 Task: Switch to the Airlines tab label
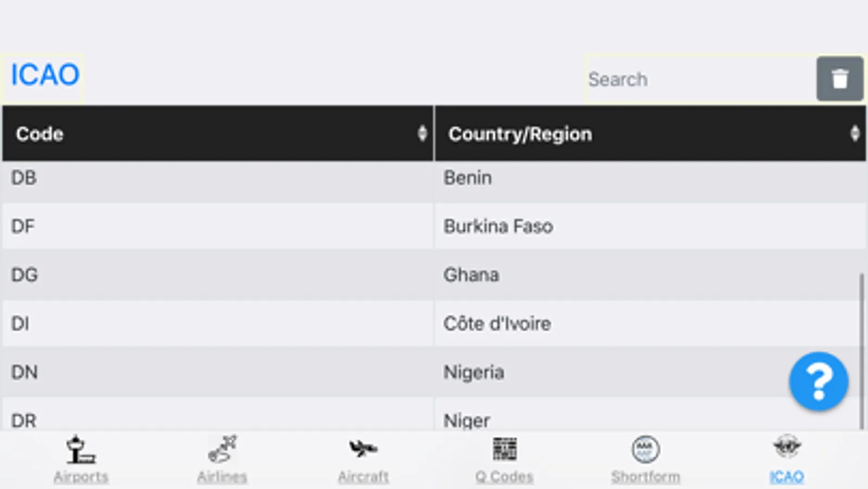[x=222, y=477]
